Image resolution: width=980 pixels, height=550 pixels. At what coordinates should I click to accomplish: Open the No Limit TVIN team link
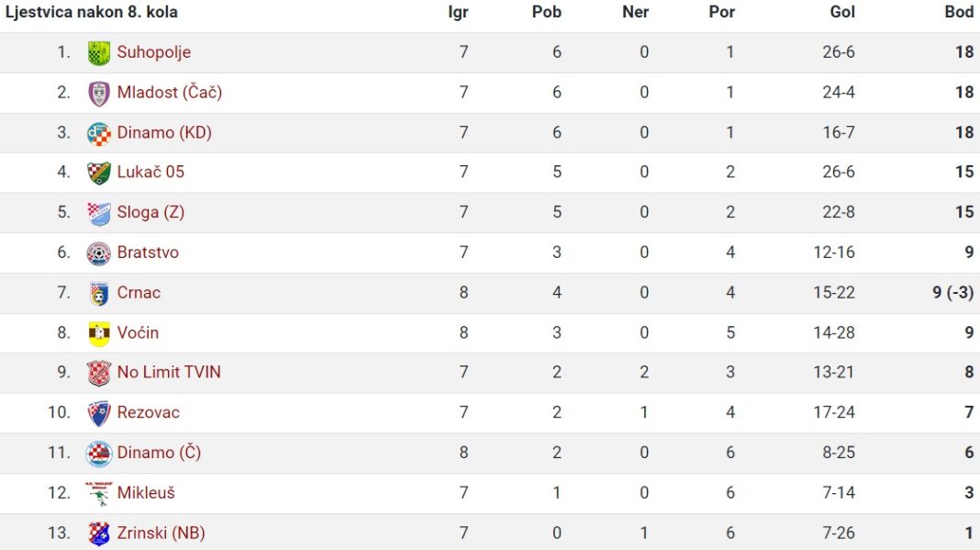(169, 372)
